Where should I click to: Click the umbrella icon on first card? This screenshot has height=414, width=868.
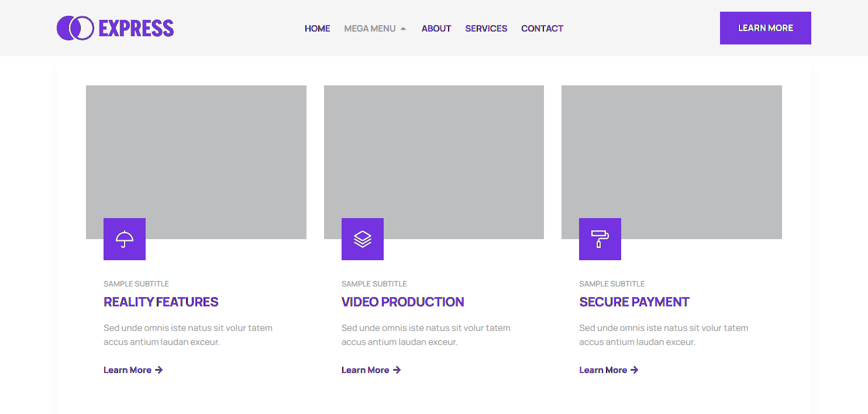(125, 239)
